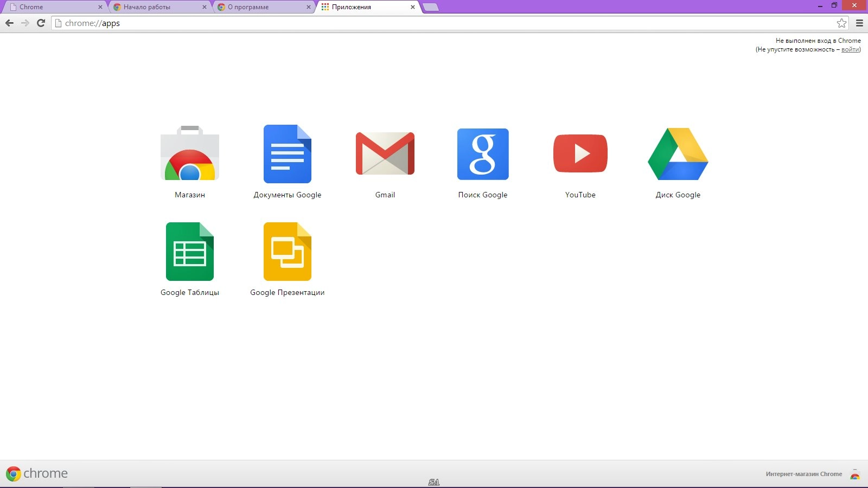868x488 pixels.
Task: Open the Магазин web store app
Action: 190,153
